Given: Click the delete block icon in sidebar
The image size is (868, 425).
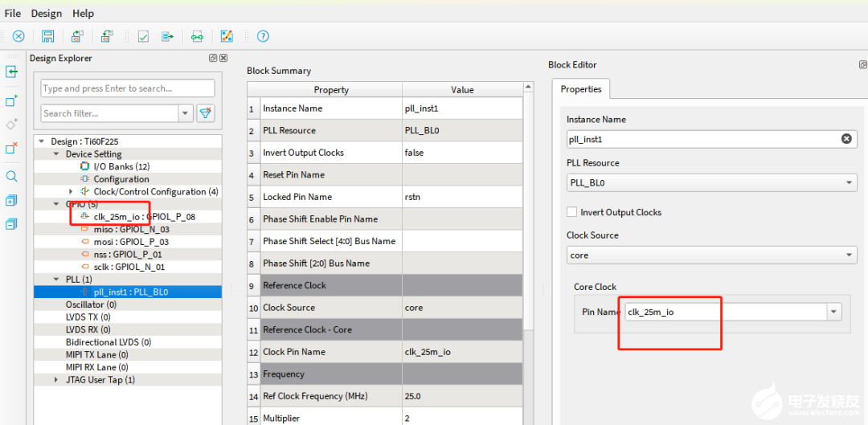Looking at the screenshot, I should click(x=12, y=149).
